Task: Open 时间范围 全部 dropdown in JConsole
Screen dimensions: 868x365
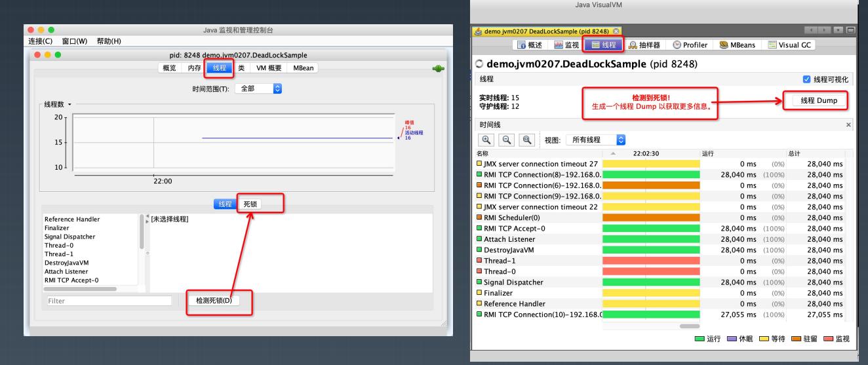Action: coord(258,88)
